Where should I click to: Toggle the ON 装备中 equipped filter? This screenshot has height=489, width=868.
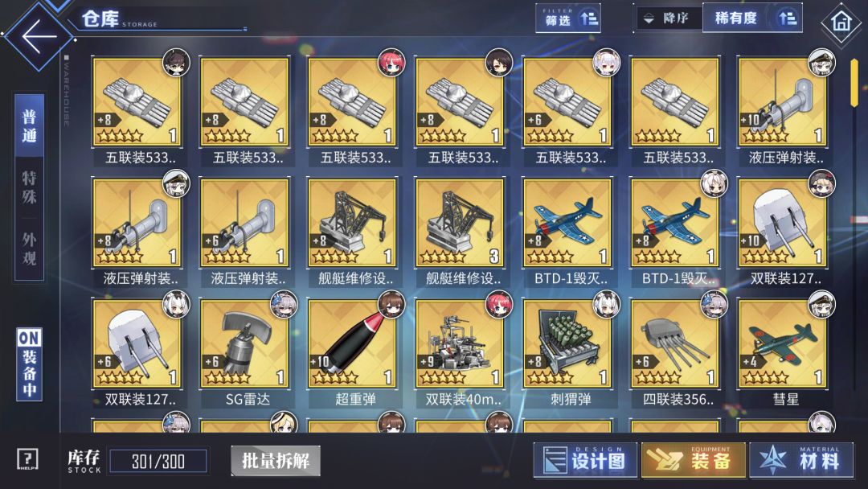coord(30,364)
